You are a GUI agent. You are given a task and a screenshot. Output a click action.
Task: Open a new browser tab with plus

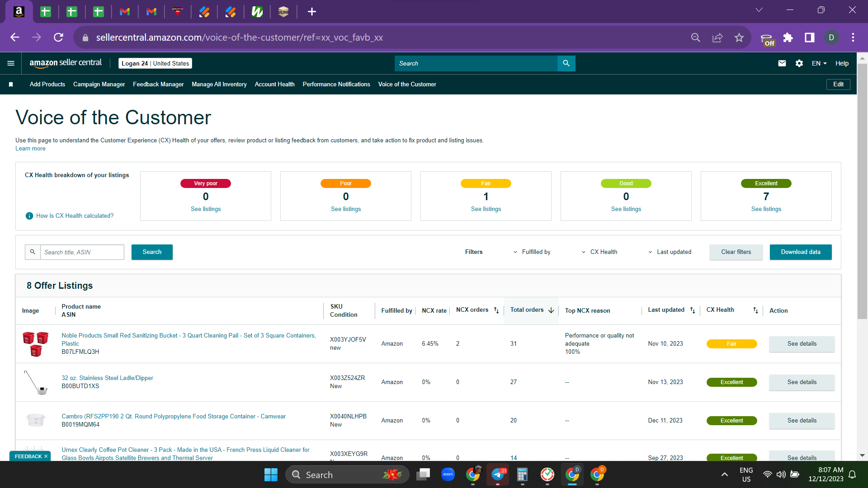[x=312, y=12]
